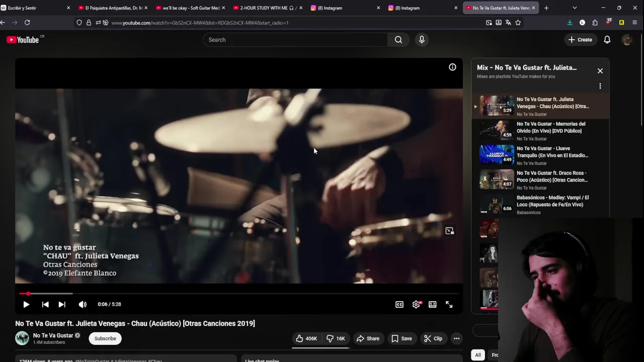This screenshot has height=362, width=644.
Task: Go back in browser history
Action: click(x=3, y=23)
